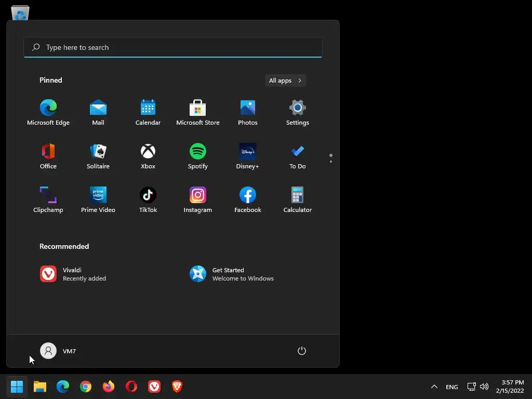Launch TikTok

(x=148, y=200)
